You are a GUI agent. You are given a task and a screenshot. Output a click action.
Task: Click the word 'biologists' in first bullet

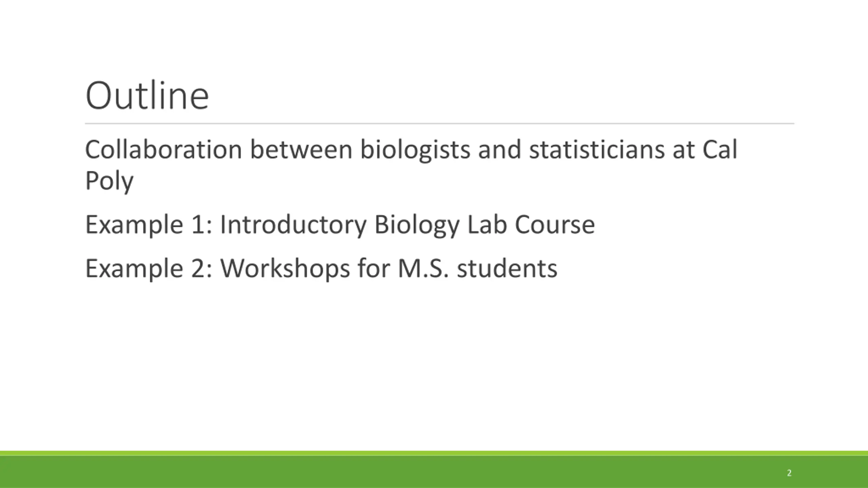[415, 150]
